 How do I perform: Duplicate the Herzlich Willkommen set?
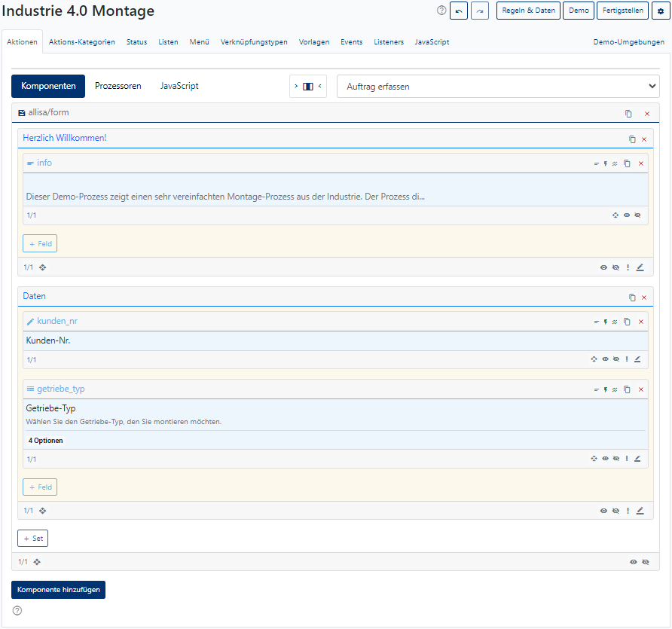[x=632, y=139]
